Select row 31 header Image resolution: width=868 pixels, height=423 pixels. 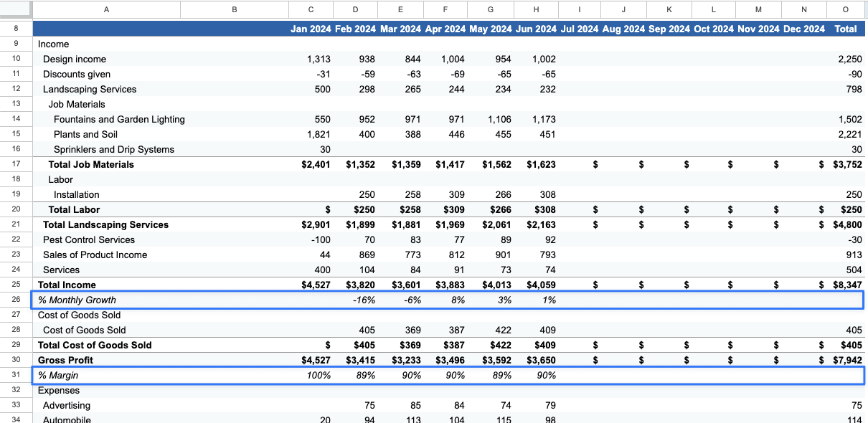click(16, 375)
